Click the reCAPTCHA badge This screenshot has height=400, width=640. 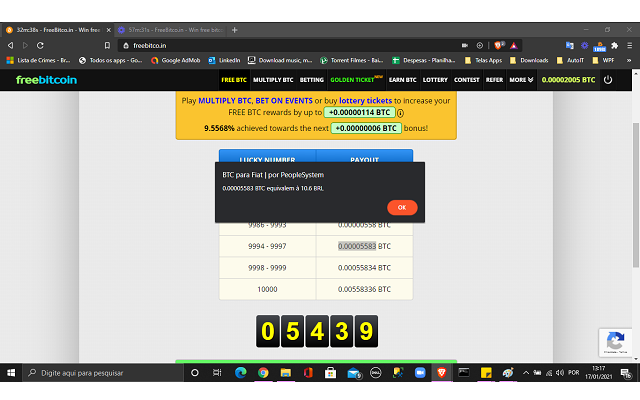pos(616,342)
